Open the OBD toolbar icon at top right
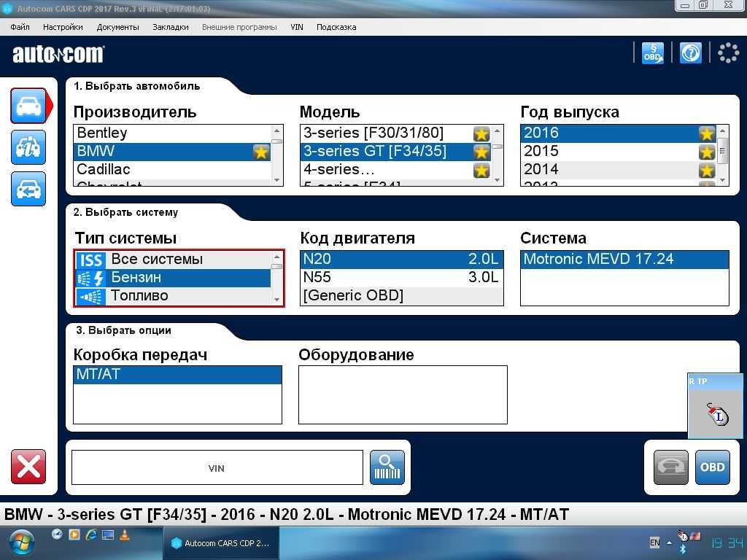Screen dimensions: 747x560 (x=653, y=52)
